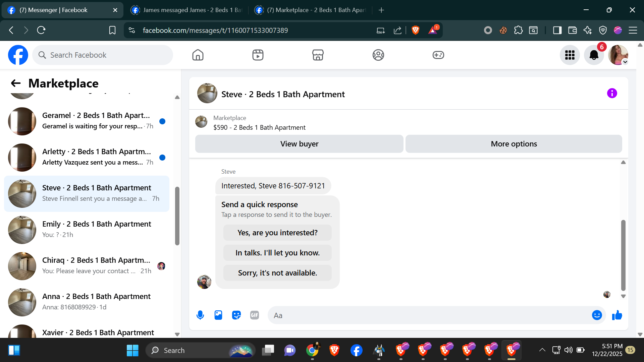Open the sticker picker icon

tap(236, 315)
